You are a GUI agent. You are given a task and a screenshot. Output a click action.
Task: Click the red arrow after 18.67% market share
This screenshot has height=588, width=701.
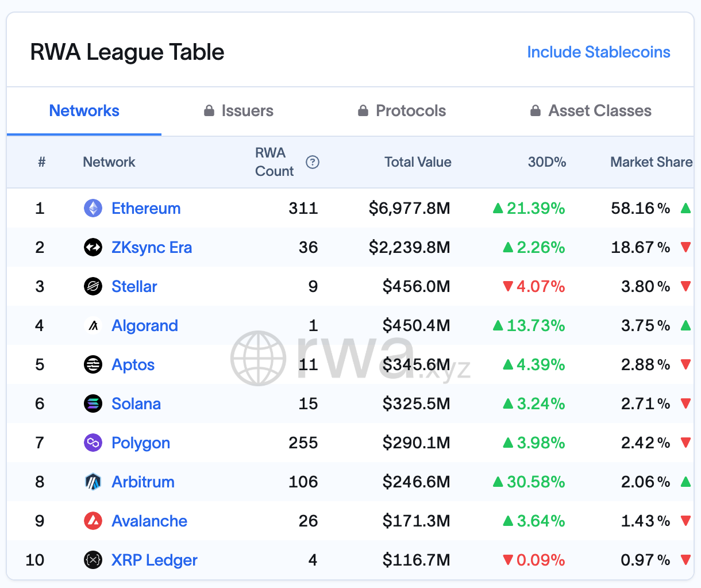[x=685, y=247]
